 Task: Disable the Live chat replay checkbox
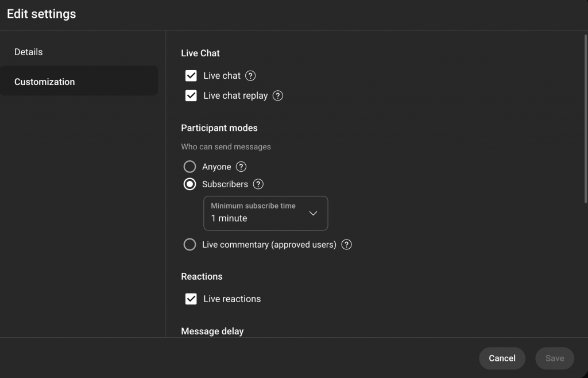(191, 96)
